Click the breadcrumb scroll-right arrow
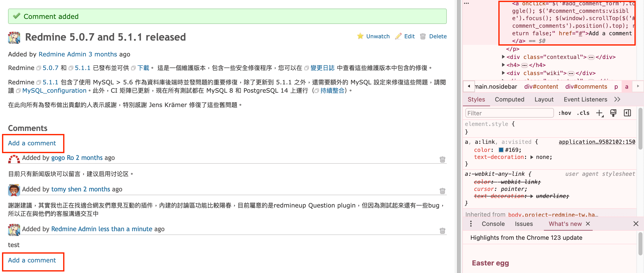This screenshot has width=644, height=273. point(638,86)
